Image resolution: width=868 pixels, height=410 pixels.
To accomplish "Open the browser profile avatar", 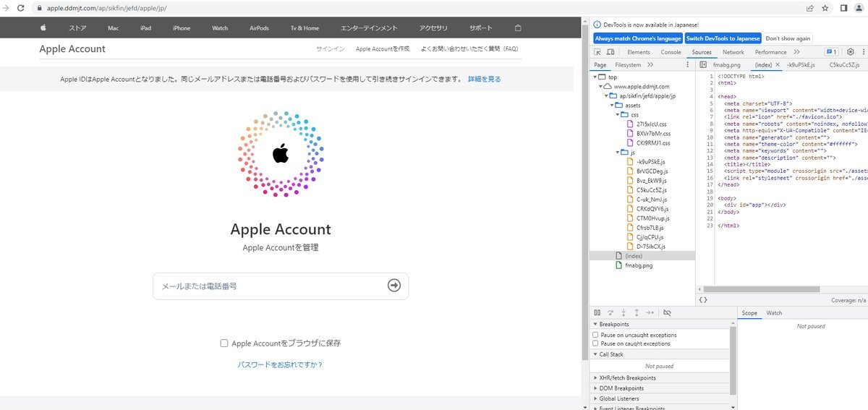I will click(859, 8).
